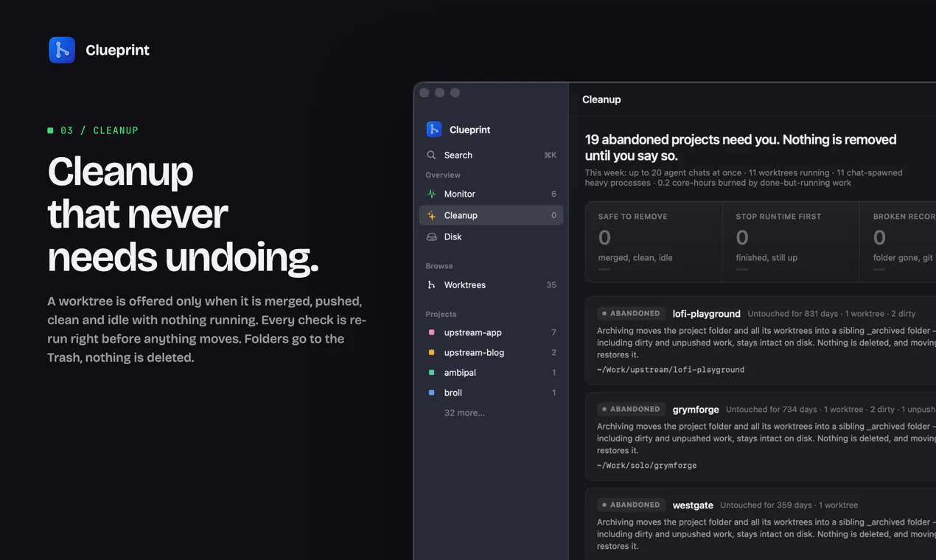Click the Clueprint logo icon in page header
The height and width of the screenshot is (560, 936).
point(62,50)
